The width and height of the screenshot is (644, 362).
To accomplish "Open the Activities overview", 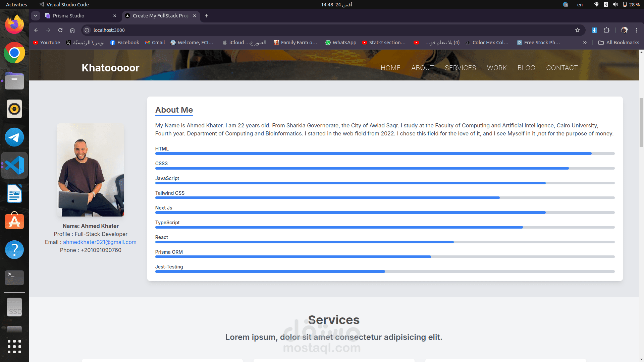I will pos(16,5).
